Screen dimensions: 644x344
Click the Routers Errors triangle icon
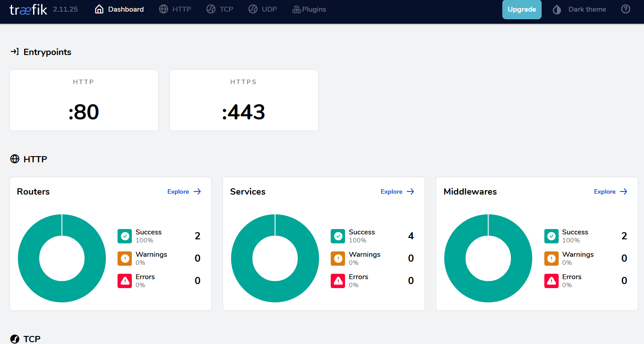[125, 281]
